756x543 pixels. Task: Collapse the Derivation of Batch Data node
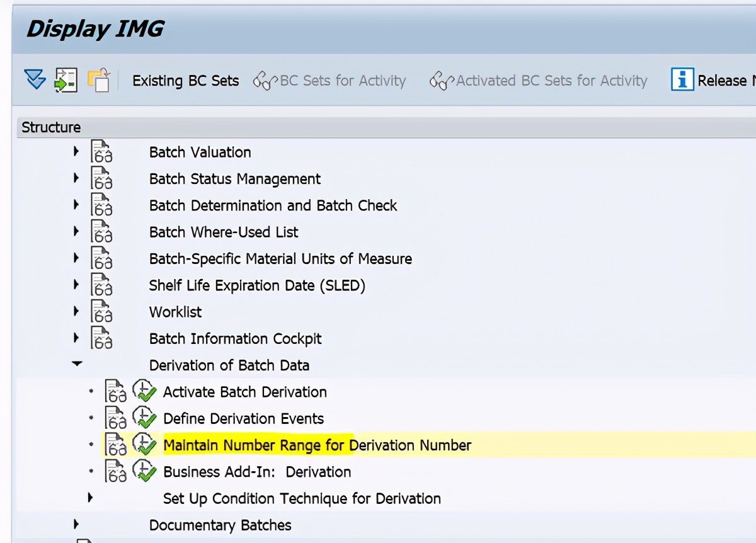coord(77,364)
